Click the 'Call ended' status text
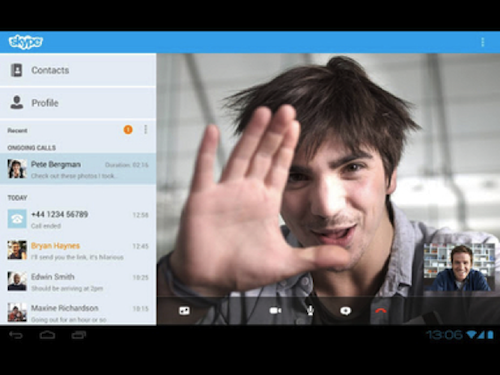500x375 pixels. click(x=46, y=226)
